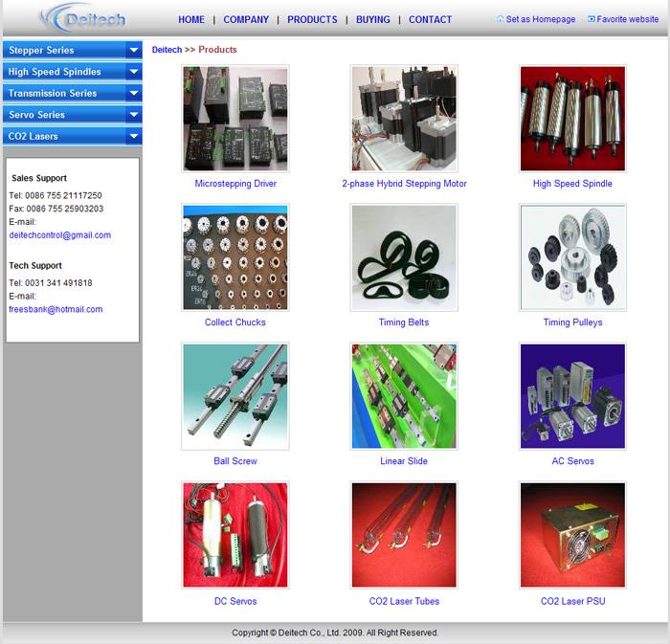Expand the CO2 Lasers dropdown arrow
Viewport: 670px width, 644px height.
click(x=134, y=136)
